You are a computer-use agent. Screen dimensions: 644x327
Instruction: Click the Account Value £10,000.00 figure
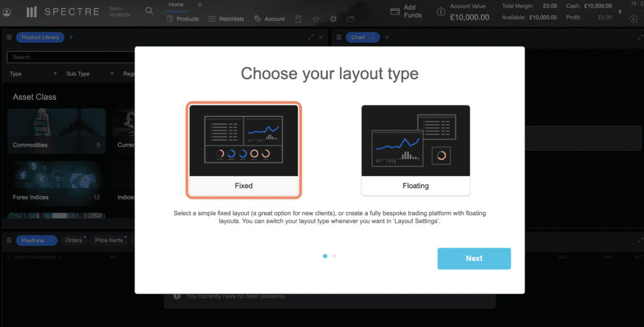pyautogui.click(x=469, y=17)
